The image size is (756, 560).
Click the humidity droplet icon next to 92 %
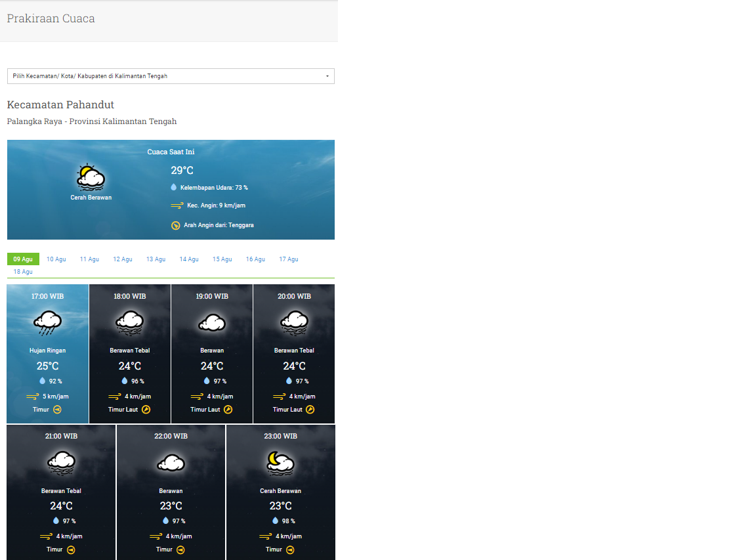43,381
